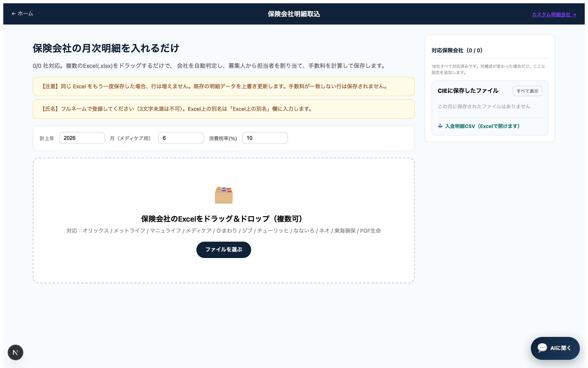The height and width of the screenshot is (368, 588).
Task: Click the Next.js N dev indicator icon
Action: point(15,352)
